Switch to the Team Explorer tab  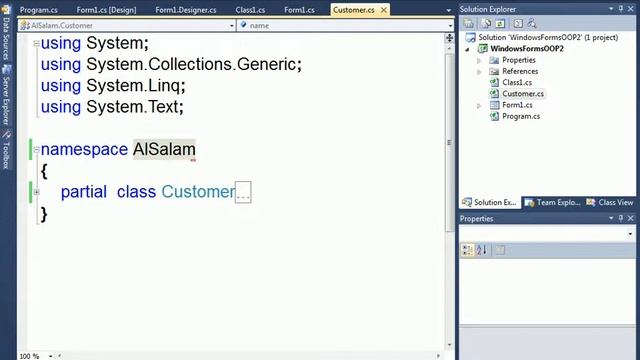pyautogui.click(x=553, y=202)
